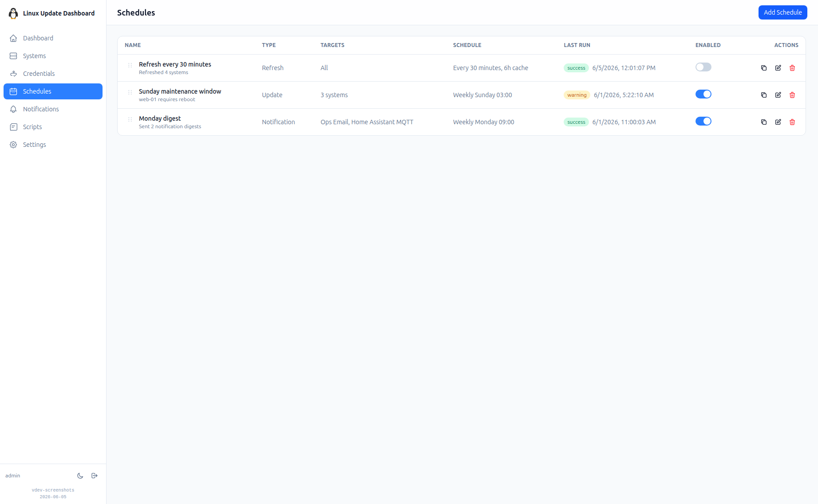Image resolution: width=818 pixels, height=504 pixels.
Task: Click the Schedules page heading
Action: 136,13
